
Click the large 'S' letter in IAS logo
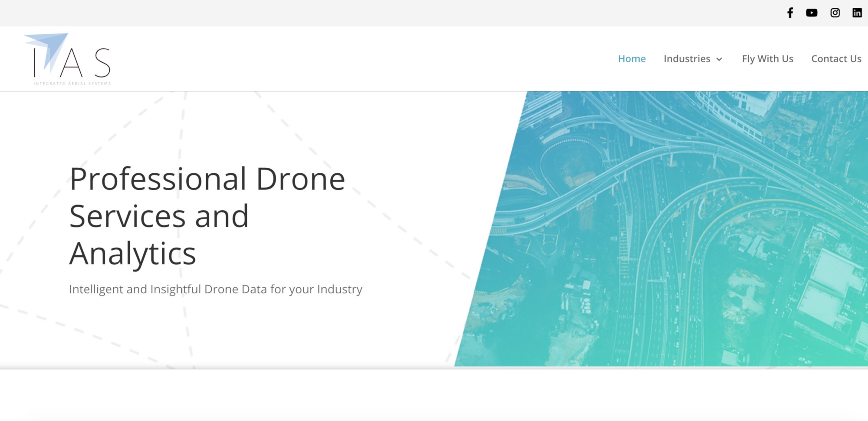[x=102, y=63]
